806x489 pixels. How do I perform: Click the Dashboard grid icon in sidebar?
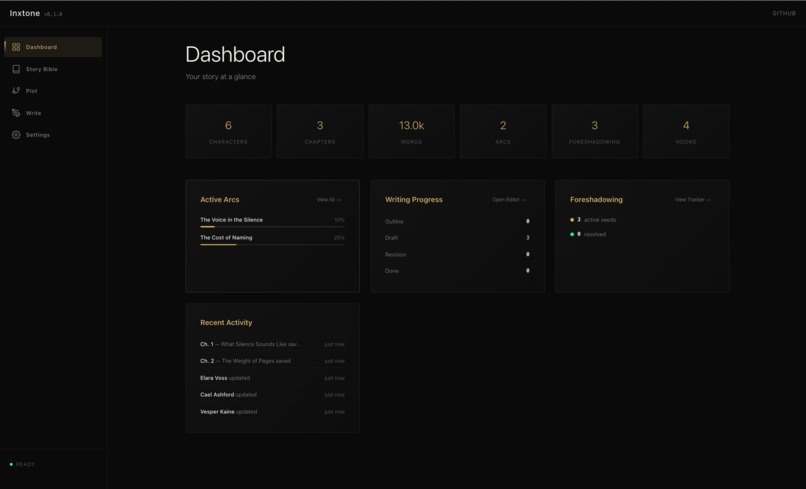click(16, 47)
